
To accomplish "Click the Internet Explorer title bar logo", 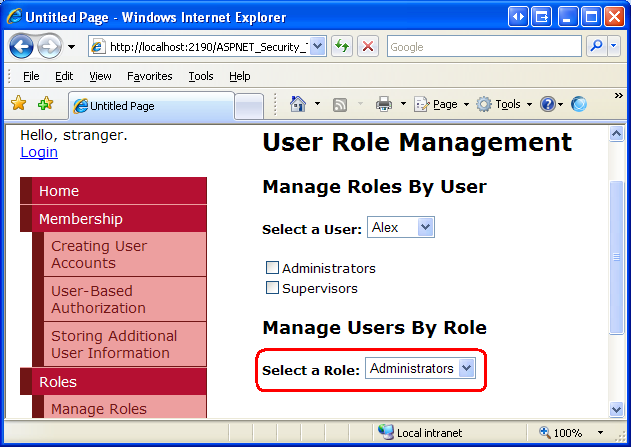I will click(14, 16).
